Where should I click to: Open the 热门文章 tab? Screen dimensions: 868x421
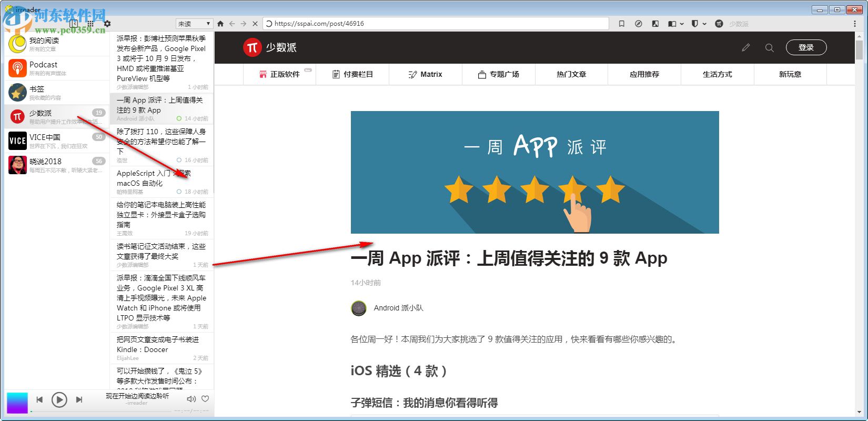coord(571,74)
